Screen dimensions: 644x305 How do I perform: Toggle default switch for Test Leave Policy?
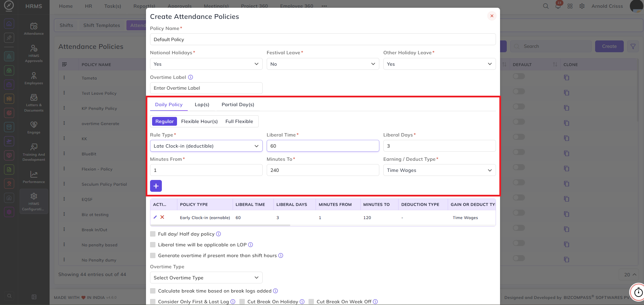(519, 91)
